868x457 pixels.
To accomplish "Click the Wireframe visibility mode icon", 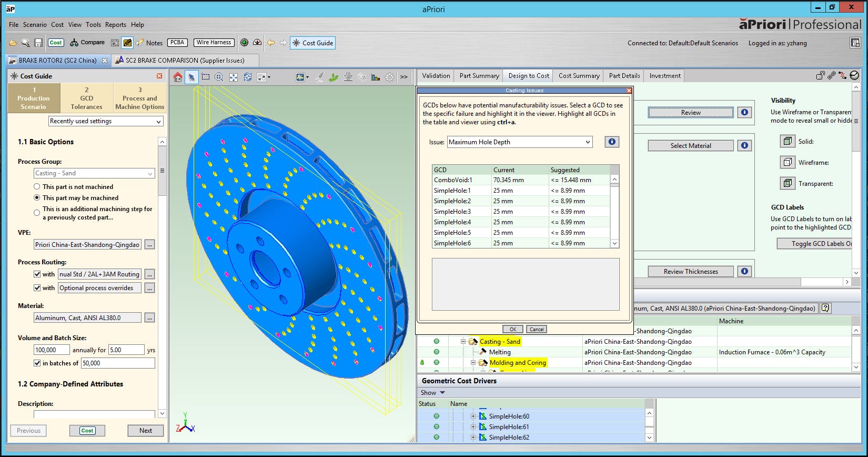I will (x=788, y=162).
